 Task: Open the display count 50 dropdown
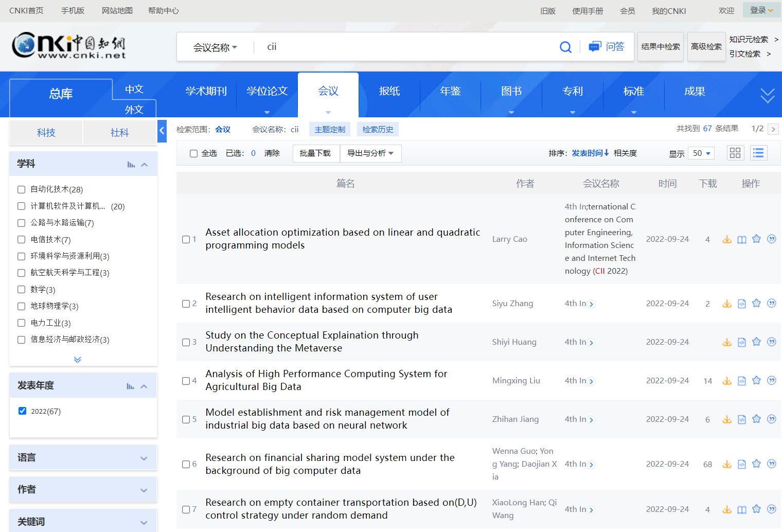701,153
